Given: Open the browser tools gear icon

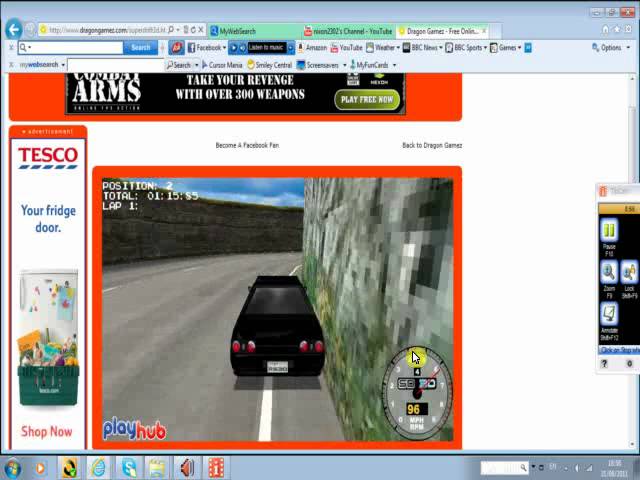Looking at the screenshot, I should click(x=628, y=29).
